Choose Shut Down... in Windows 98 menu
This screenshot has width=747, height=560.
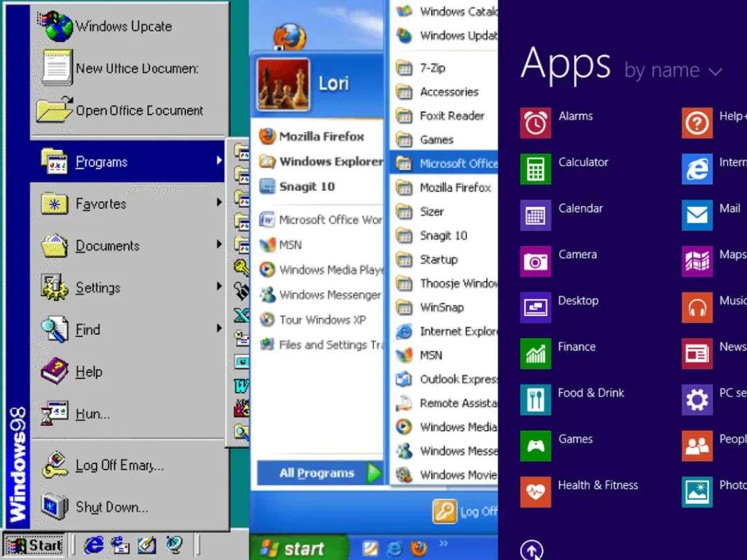click(129, 507)
